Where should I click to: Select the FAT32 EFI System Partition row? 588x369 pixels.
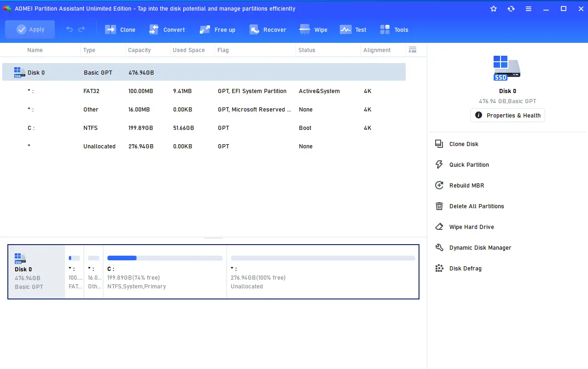click(x=204, y=91)
